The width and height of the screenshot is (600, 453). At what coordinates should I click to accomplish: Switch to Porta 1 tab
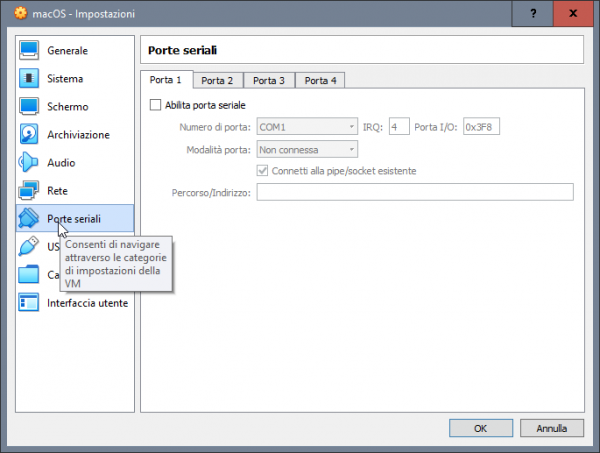coord(166,80)
